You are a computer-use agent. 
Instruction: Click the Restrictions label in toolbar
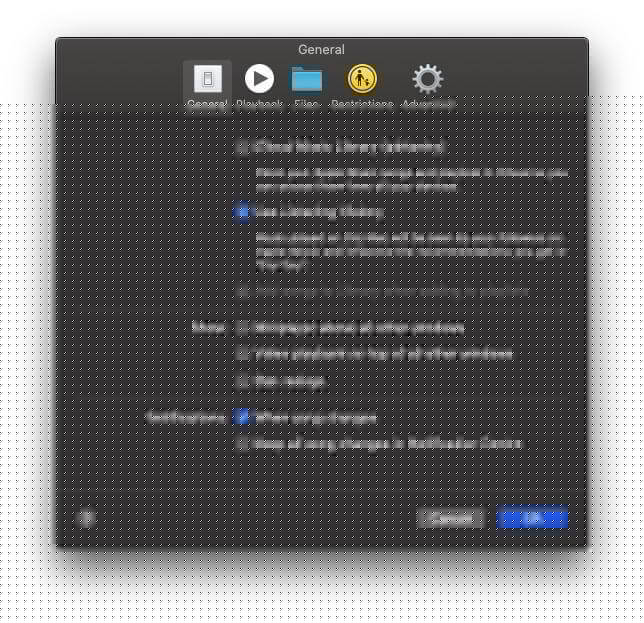362,104
